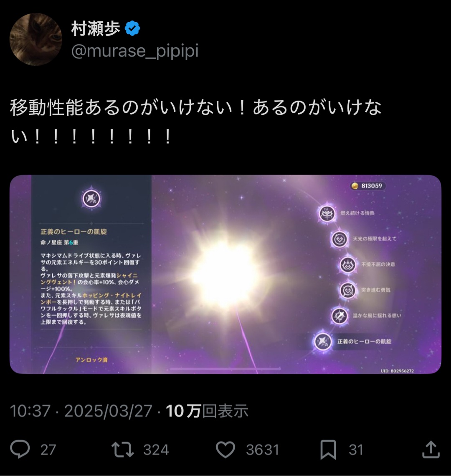Like the post with heart icon
The width and height of the screenshot is (451, 476).
click(225, 450)
